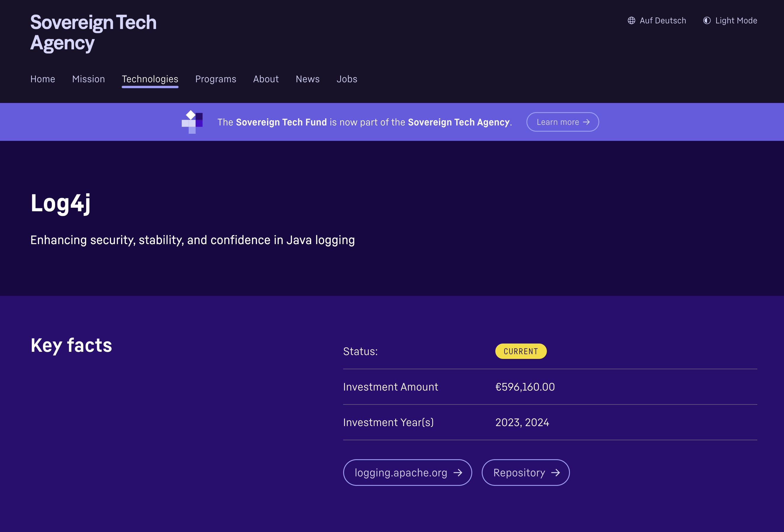Visit the Jobs page
Viewport: 784px width, 532px height.
click(347, 79)
